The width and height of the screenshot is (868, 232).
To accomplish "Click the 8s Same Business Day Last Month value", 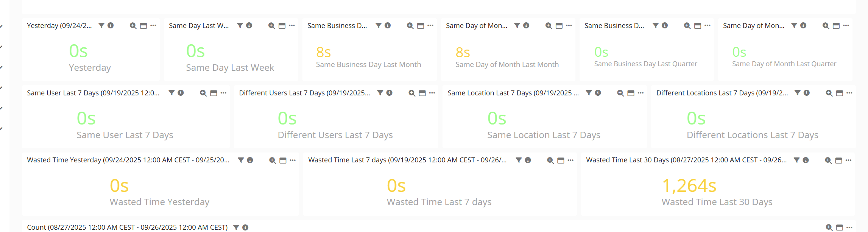I will click(323, 52).
